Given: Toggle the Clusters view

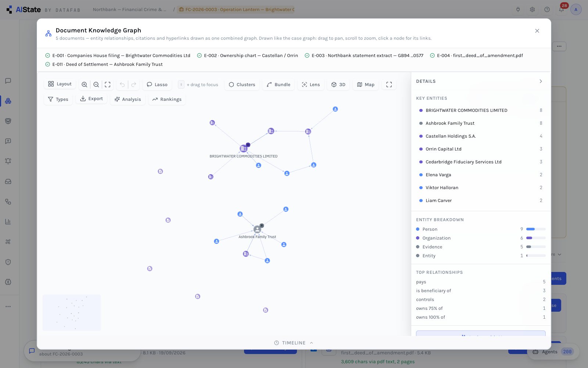Looking at the screenshot, I should pos(242,85).
